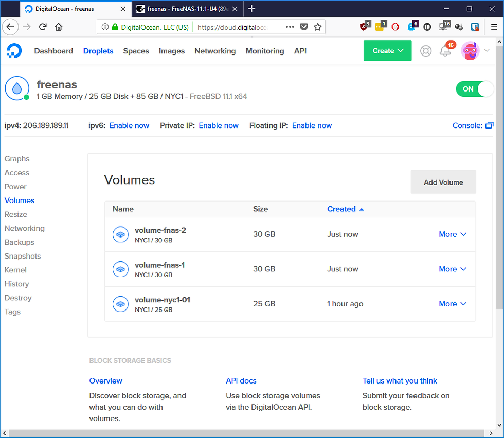Viewport: 504px width, 438px height.
Task: Select Power in the droplet sidebar
Action: click(x=15, y=187)
